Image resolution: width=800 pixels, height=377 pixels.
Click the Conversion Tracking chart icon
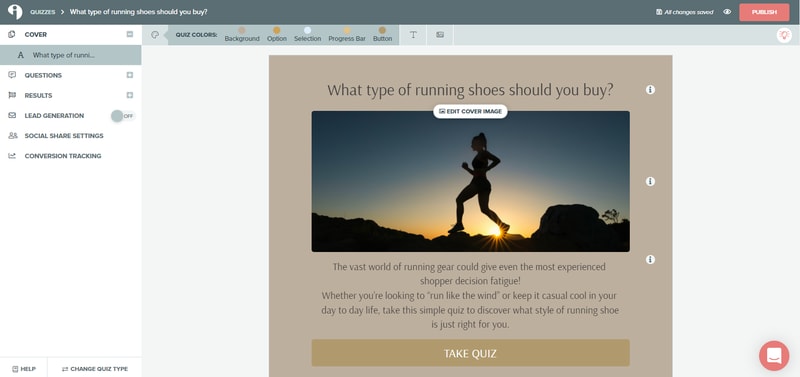(x=12, y=156)
